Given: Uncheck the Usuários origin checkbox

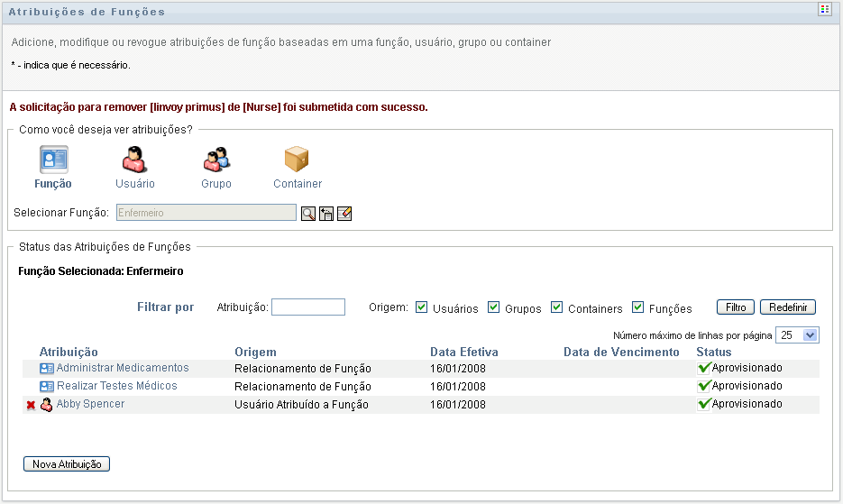Looking at the screenshot, I should [422, 307].
